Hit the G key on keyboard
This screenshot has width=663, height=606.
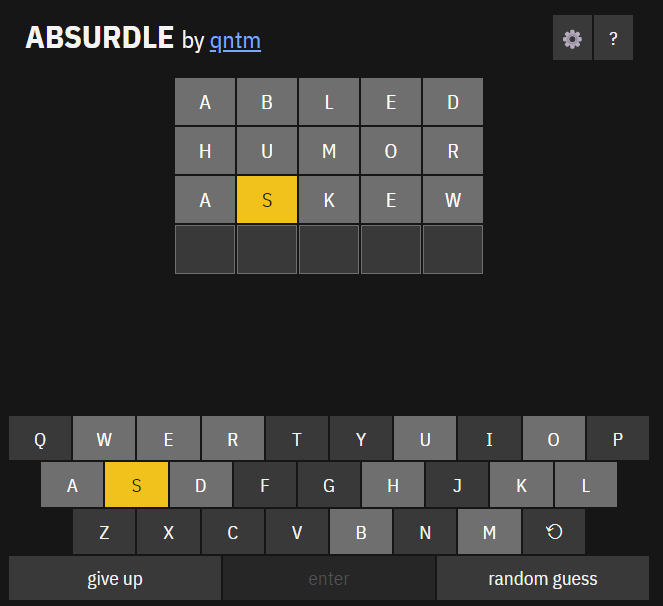coord(329,486)
